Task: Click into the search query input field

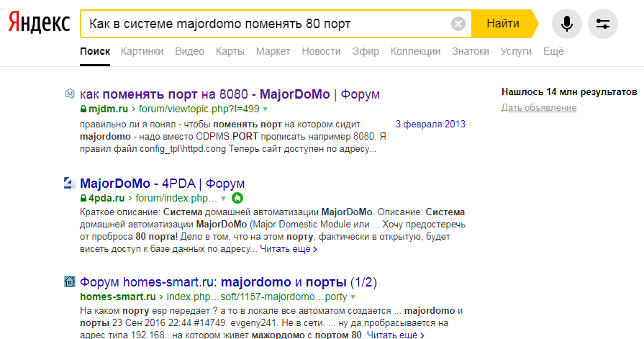Action: [x=266, y=24]
